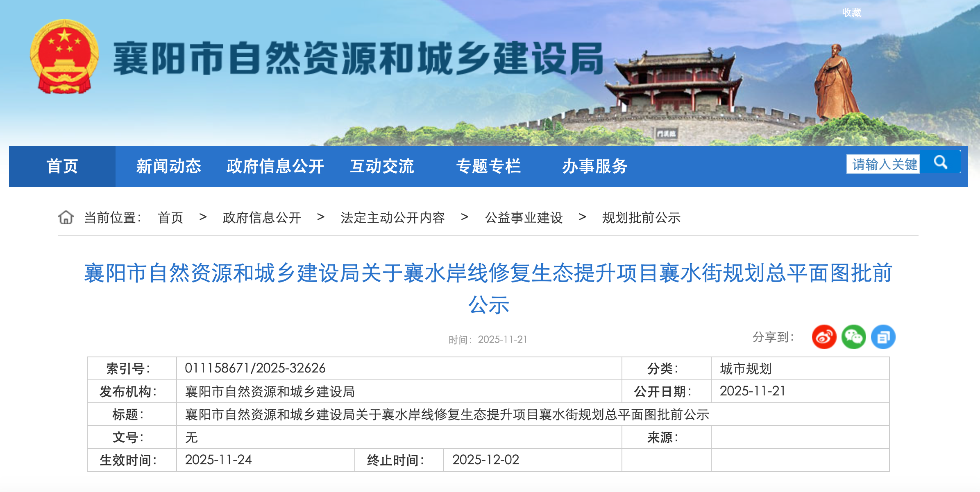Open the 首页 navigation tab
Viewport: 980px width, 492px height.
pyautogui.click(x=62, y=166)
